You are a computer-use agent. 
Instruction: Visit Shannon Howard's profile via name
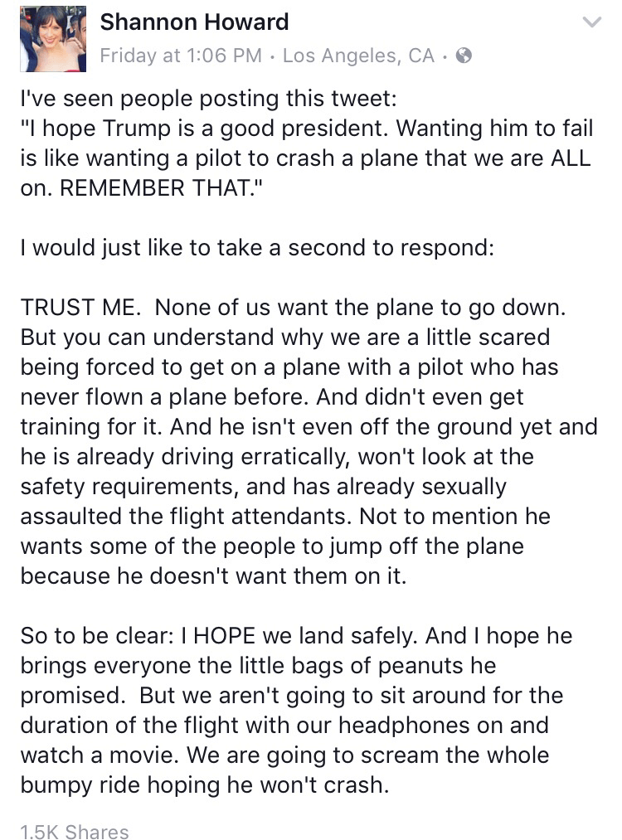pyautogui.click(x=194, y=22)
